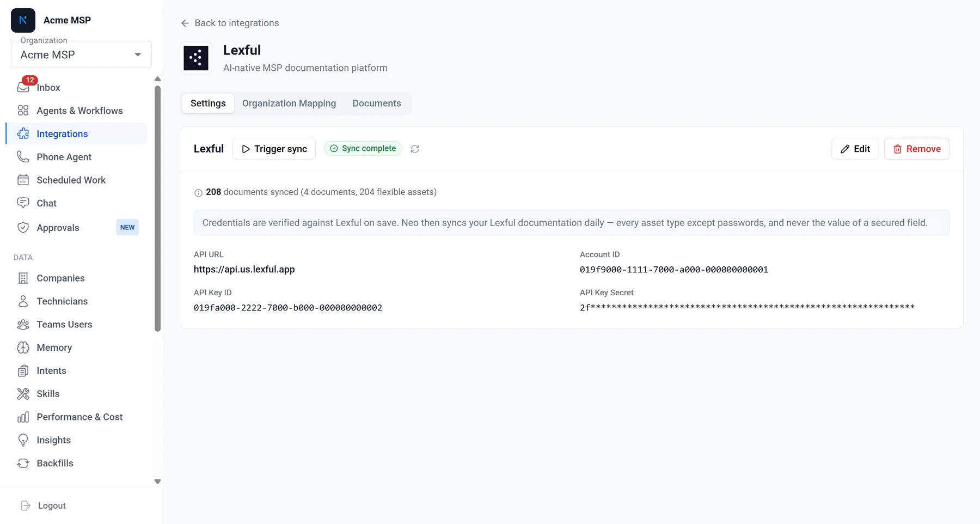Viewport: 980px width, 524px height.
Task: Open Technicians page
Action: pyautogui.click(x=76, y=301)
